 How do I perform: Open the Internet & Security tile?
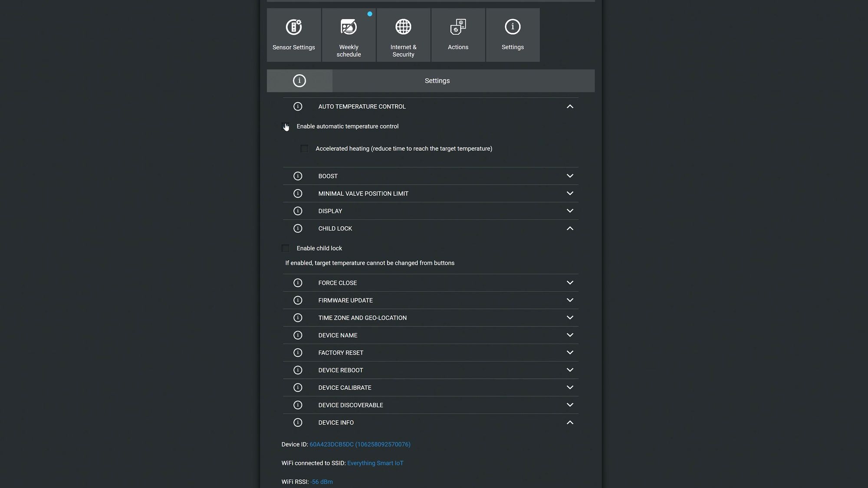click(403, 35)
